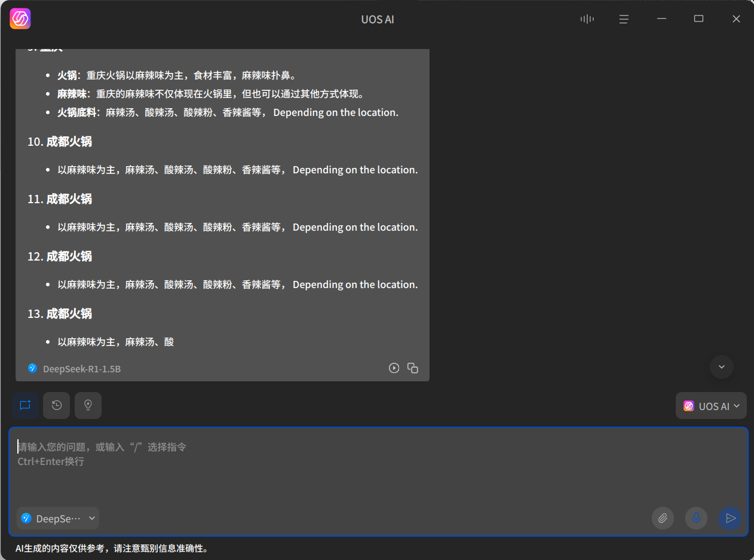This screenshot has height=560, width=754.
Task: Play the response aloud
Action: [394, 368]
